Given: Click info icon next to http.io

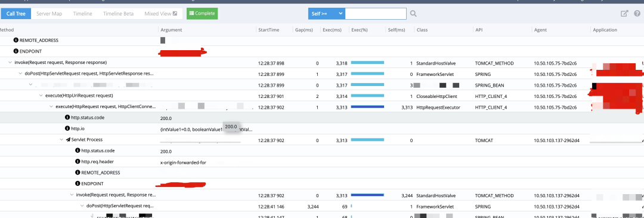Looking at the screenshot, I should coord(67,128).
